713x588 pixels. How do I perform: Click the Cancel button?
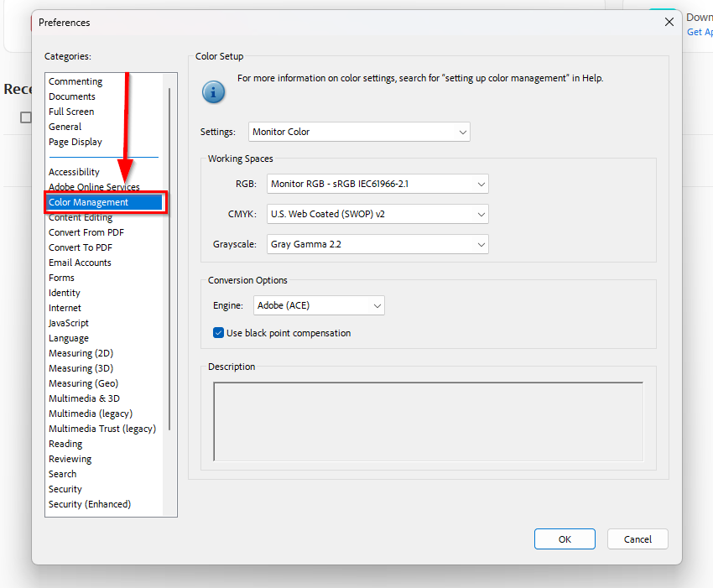(x=638, y=539)
